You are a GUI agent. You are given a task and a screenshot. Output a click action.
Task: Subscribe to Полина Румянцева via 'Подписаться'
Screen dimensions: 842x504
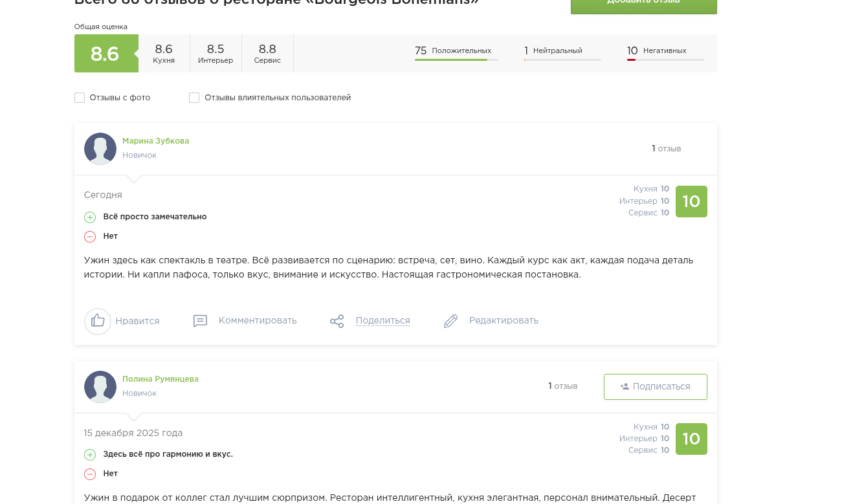pyautogui.click(x=656, y=387)
